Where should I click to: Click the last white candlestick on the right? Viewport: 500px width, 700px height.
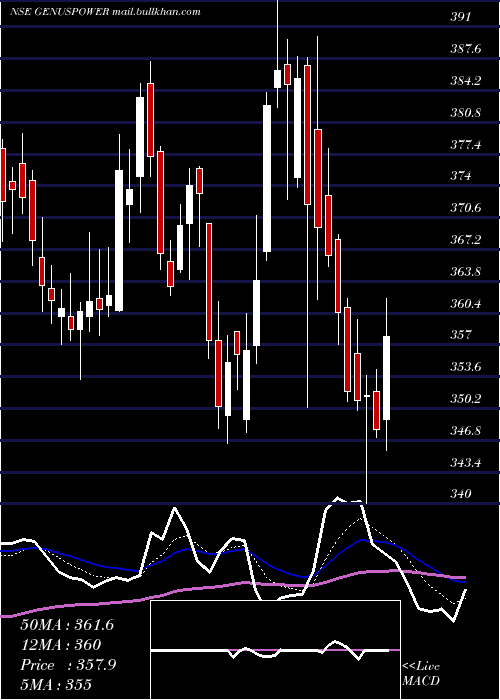(387, 378)
